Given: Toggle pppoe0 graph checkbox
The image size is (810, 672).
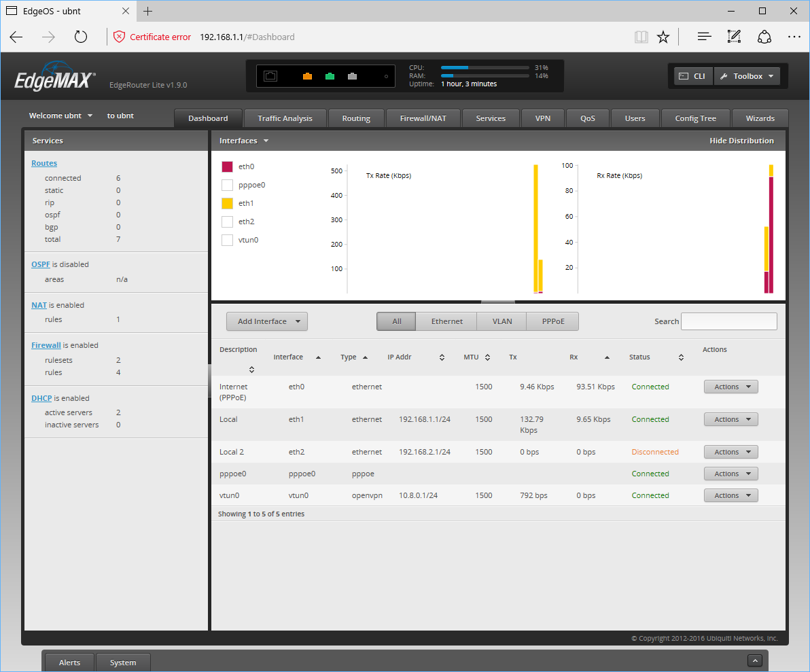Looking at the screenshot, I should [227, 185].
